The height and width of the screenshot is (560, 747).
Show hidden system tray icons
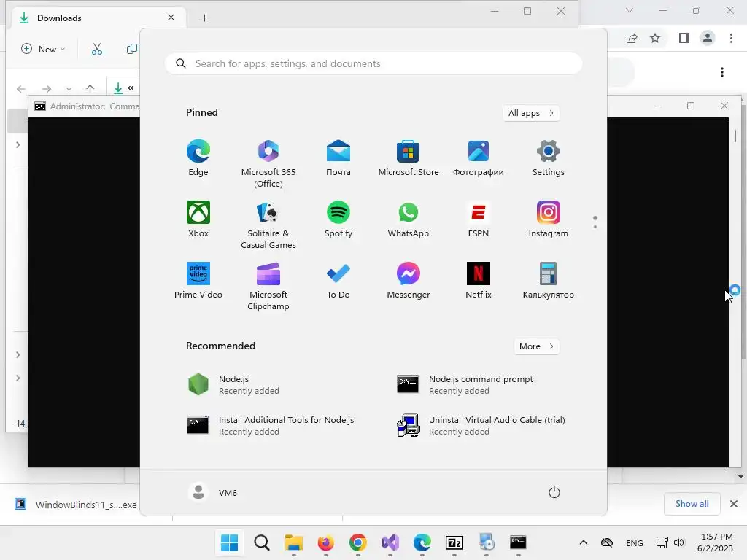(583, 542)
